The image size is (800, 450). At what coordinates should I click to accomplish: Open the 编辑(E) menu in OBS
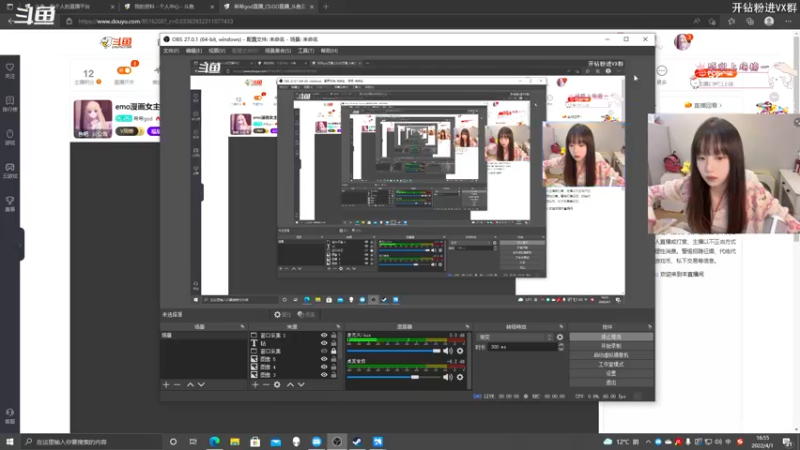point(194,51)
